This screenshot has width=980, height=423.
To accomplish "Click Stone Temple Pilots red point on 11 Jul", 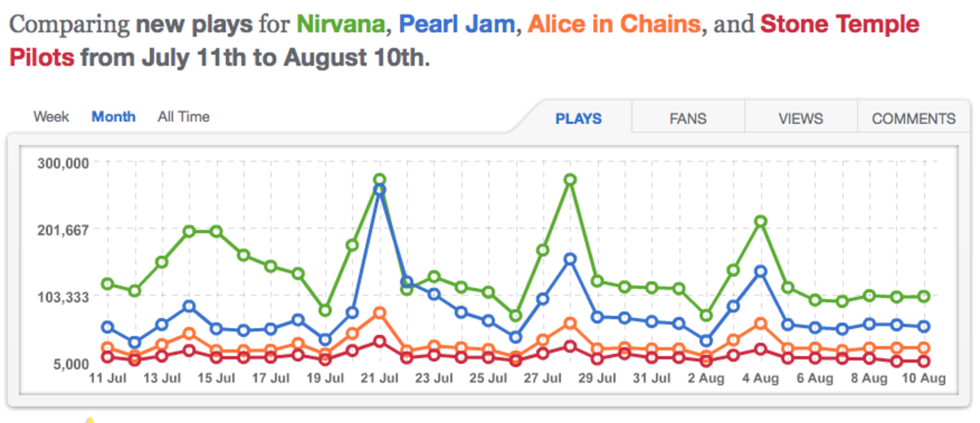I will [x=108, y=356].
